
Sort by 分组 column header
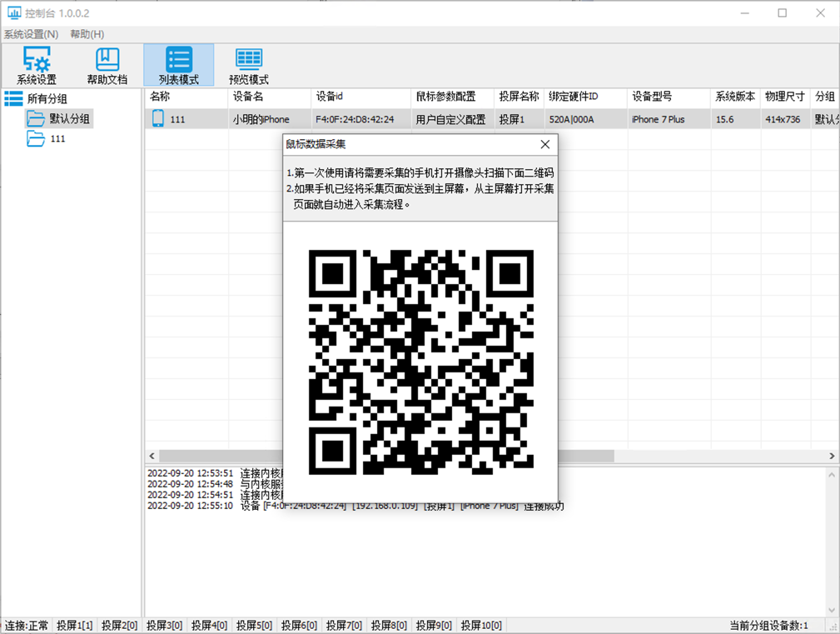click(826, 97)
